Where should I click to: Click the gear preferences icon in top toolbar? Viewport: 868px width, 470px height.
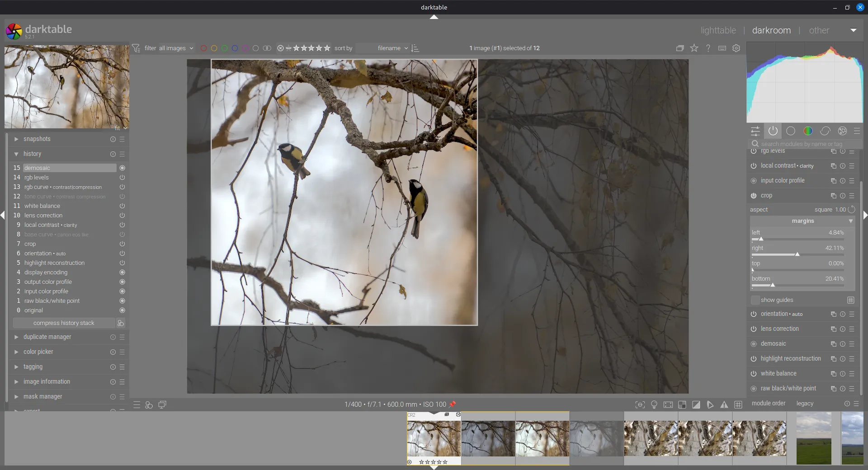pyautogui.click(x=736, y=48)
